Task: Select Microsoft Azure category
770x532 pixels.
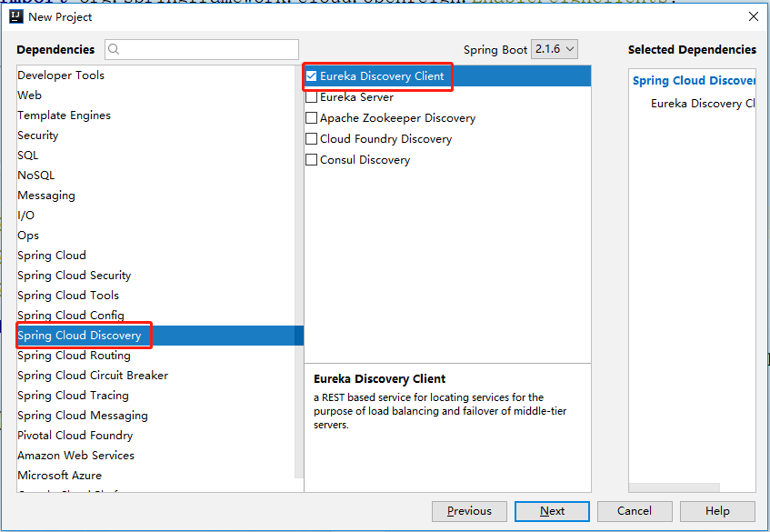Action: [155, 476]
